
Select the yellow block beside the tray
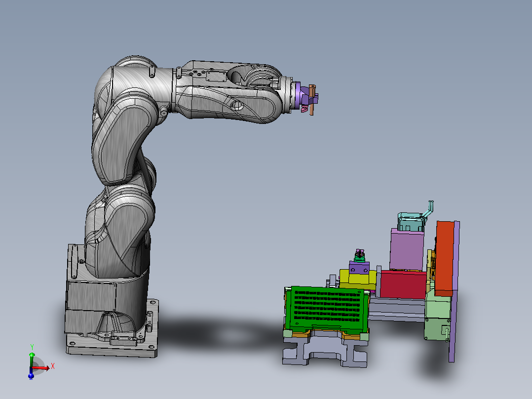[x=357, y=280]
